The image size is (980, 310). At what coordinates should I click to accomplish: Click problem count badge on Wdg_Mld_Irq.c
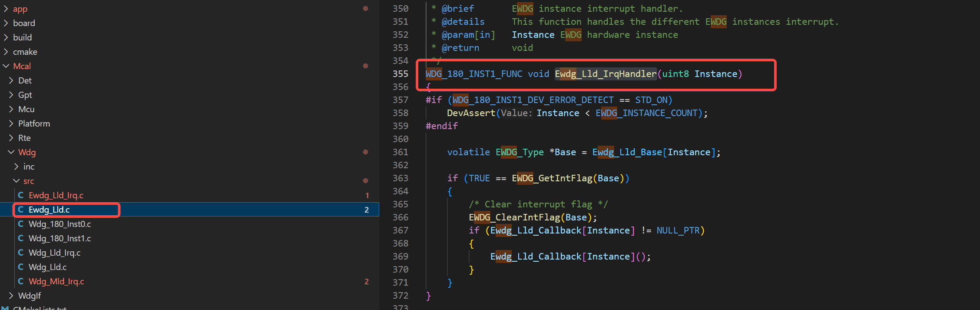pyautogui.click(x=367, y=282)
